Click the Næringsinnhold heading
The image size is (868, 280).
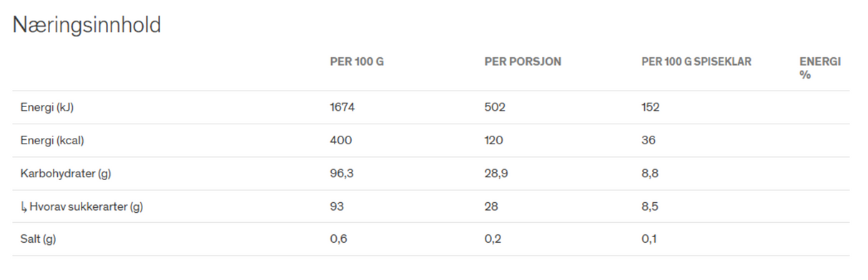[87, 26]
